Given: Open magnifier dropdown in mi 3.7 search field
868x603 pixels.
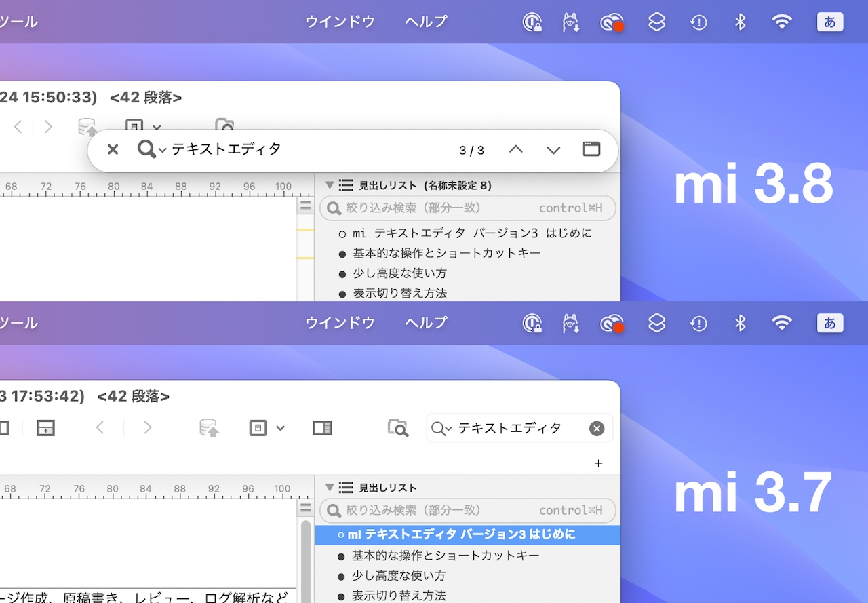Looking at the screenshot, I should tap(441, 429).
